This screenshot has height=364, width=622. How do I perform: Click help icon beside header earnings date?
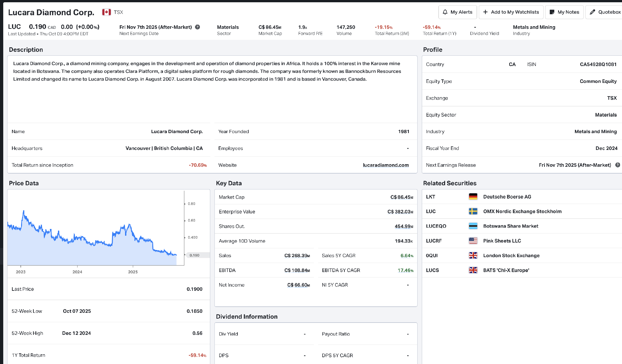tap(198, 27)
